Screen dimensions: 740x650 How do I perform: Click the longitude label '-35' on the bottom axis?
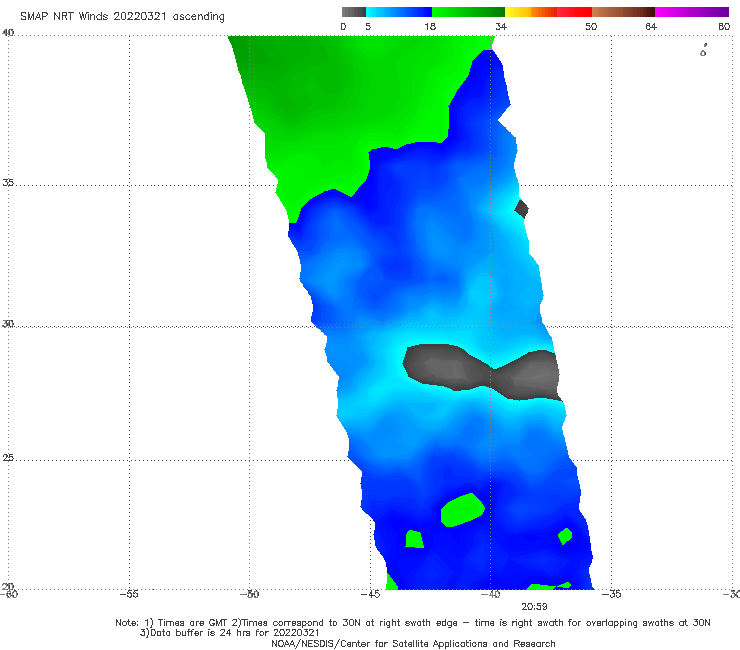click(x=611, y=594)
